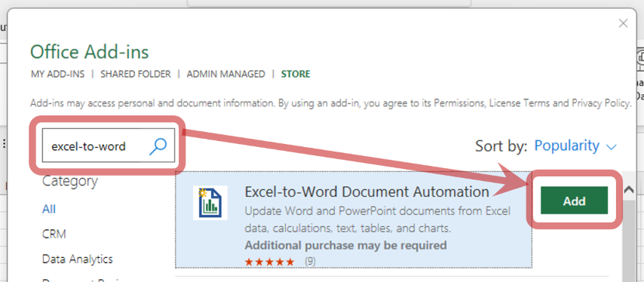Switch to the MY ADD-INS tab
This screenshot has height=282, width=644.
57,75
